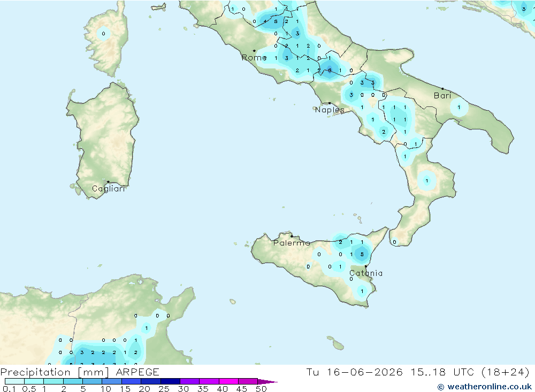Click the legend value '0.1'

click(9, 389)
